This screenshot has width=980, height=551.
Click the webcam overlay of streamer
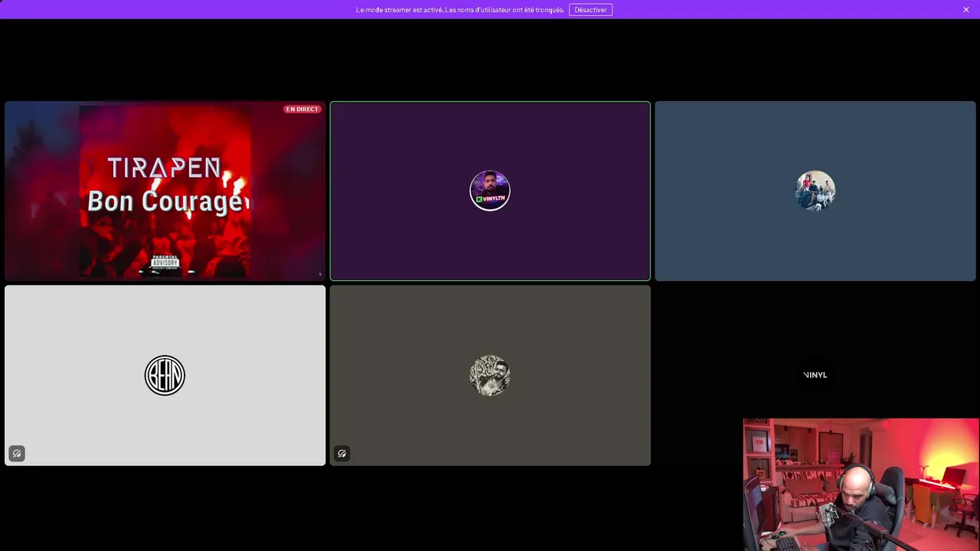861,484
